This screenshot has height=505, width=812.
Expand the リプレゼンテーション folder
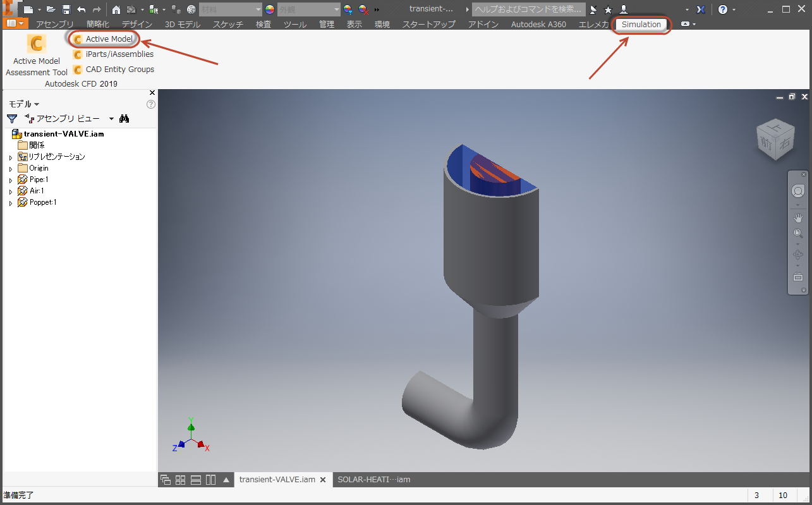click(9, 156)
